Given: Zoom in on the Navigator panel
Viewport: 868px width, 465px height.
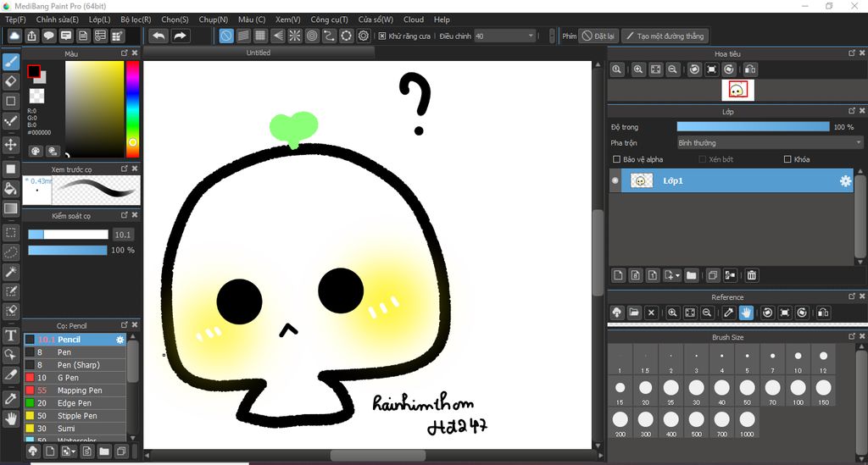Looking at the screenshot, I should tap(638, 69).
